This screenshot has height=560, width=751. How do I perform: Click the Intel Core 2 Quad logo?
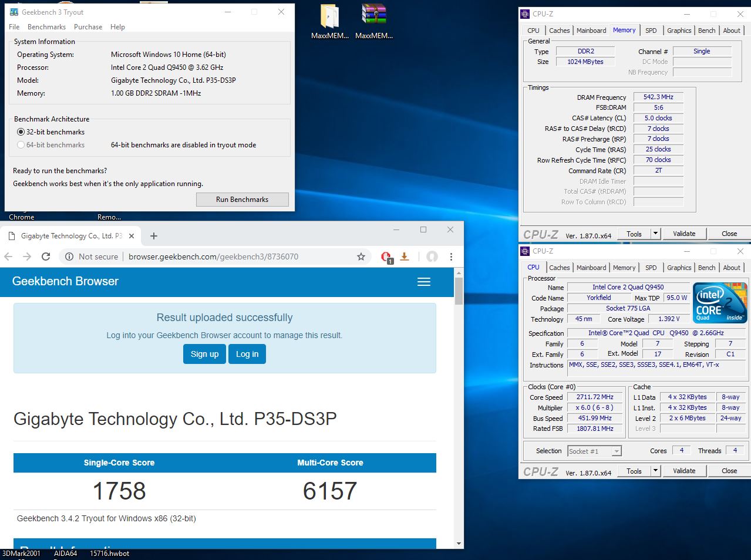coord(720,302)
